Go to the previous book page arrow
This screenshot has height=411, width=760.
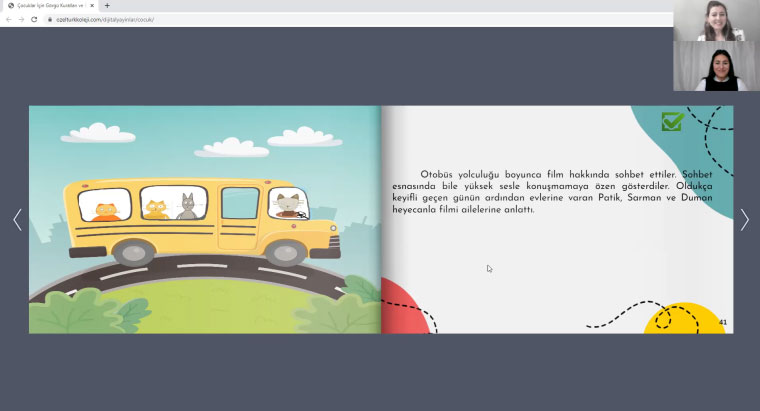(x=17, y=220)
